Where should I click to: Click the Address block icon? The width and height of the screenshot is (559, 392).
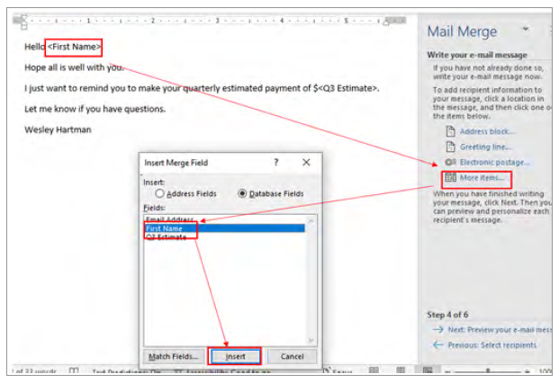[x=451, y=131]
